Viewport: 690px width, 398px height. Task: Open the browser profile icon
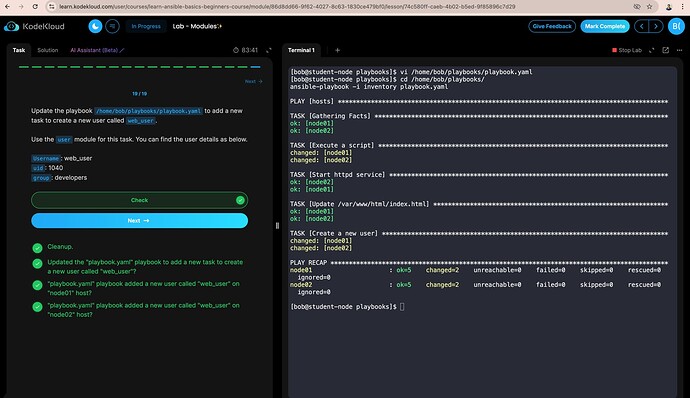click(x=669, y=7)
